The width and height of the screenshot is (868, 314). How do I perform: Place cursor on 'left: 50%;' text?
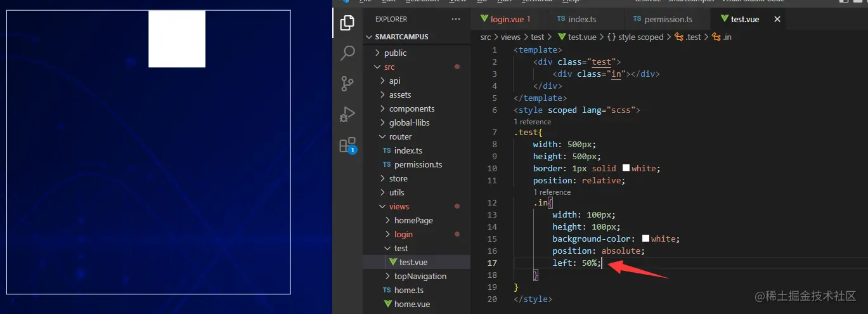tap(575, 263)
